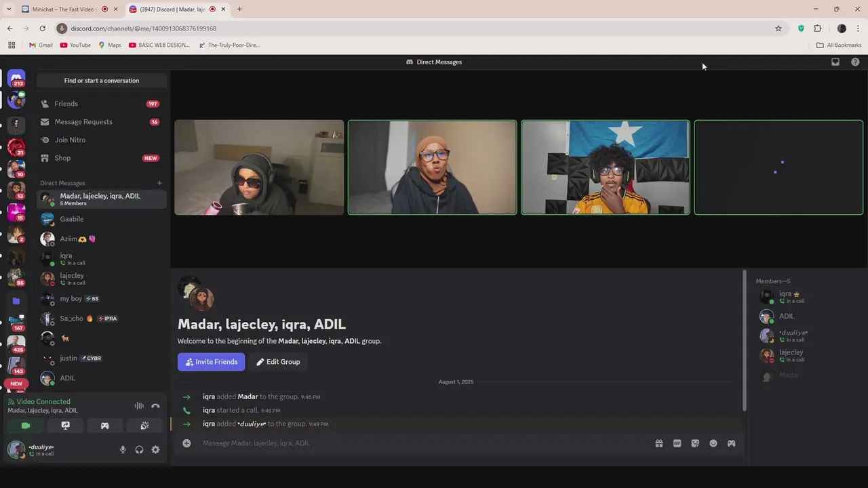Open the Gaabile direct message
Image resolution: width=868 pixels, height=488 pixels.
pyautogui.click(x=102, y=219)
